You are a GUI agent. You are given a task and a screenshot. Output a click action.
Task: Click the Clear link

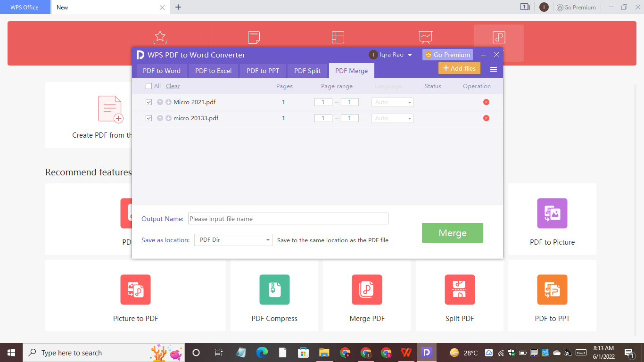click(173, 86)
